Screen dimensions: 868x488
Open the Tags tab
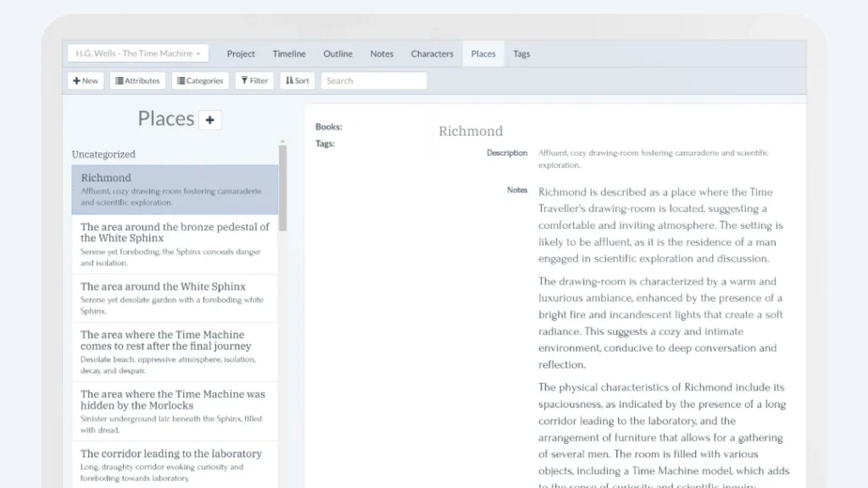(521, 53)
